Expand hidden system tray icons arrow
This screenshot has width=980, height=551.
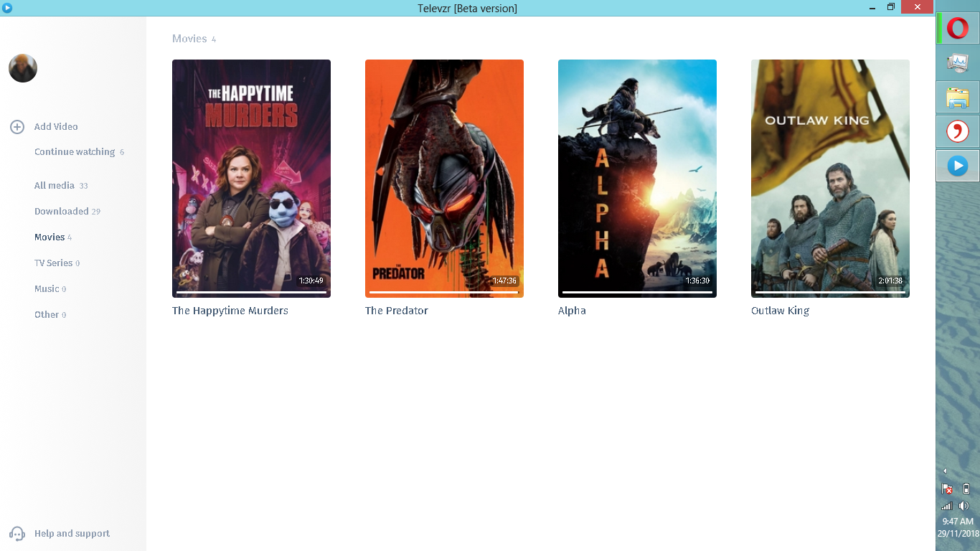click(945, 471)
